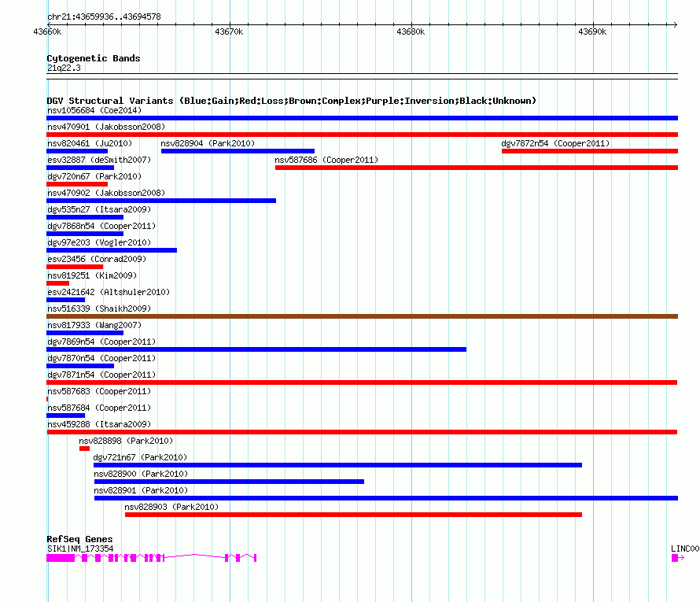Click dgv7872n54 (Cooper2011) label

(x=555, y=143)
